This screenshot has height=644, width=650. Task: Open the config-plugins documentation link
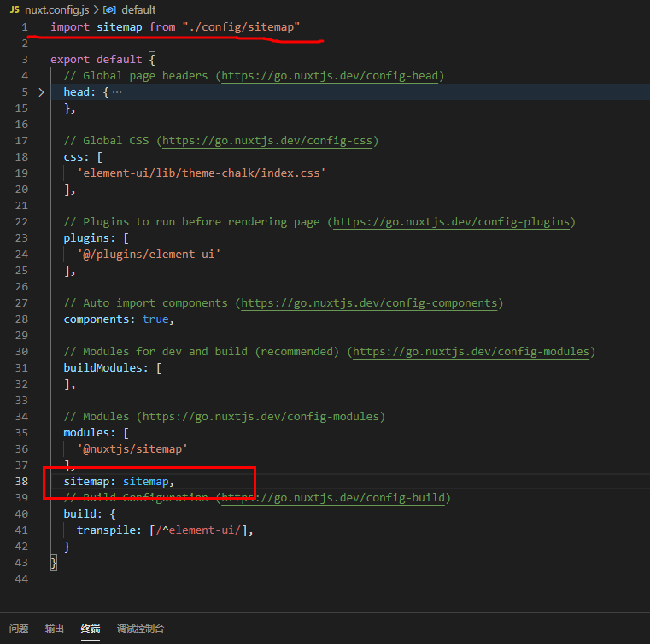pos(452,222)
